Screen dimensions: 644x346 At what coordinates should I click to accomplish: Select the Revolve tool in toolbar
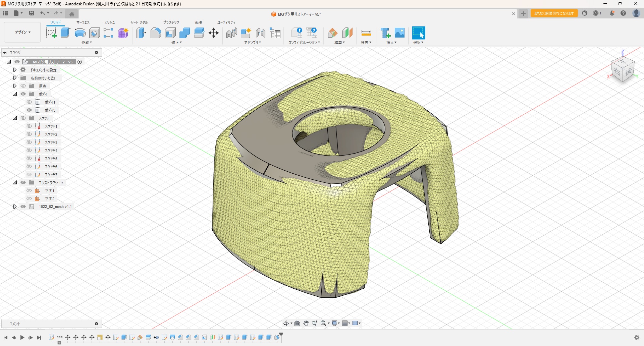click(80, 33)
